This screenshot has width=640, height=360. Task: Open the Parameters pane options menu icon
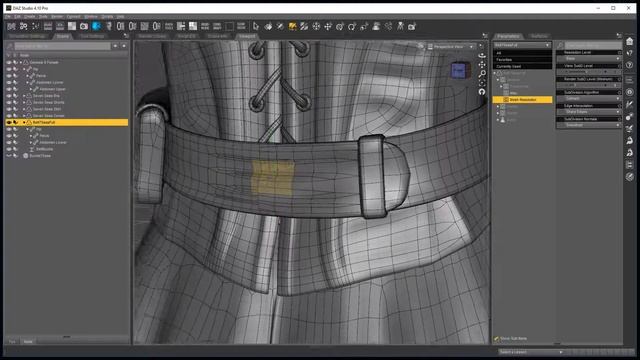point(619,36)
